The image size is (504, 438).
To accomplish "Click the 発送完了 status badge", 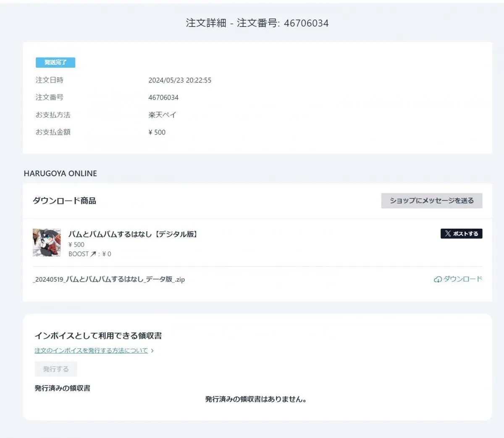I will tap(55, 63).
